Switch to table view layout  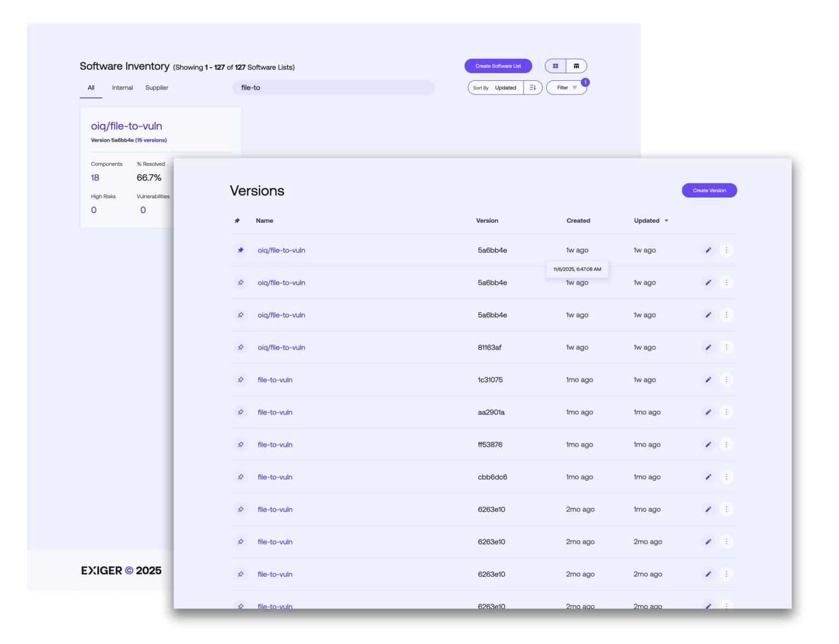(x=576, y=66)
